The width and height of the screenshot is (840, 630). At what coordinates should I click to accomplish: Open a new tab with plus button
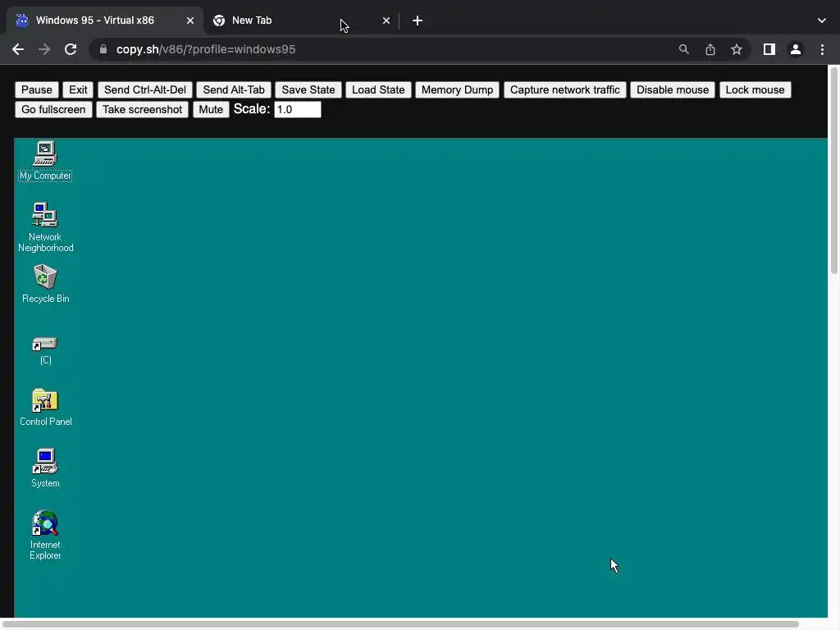(x=418, y=21)
